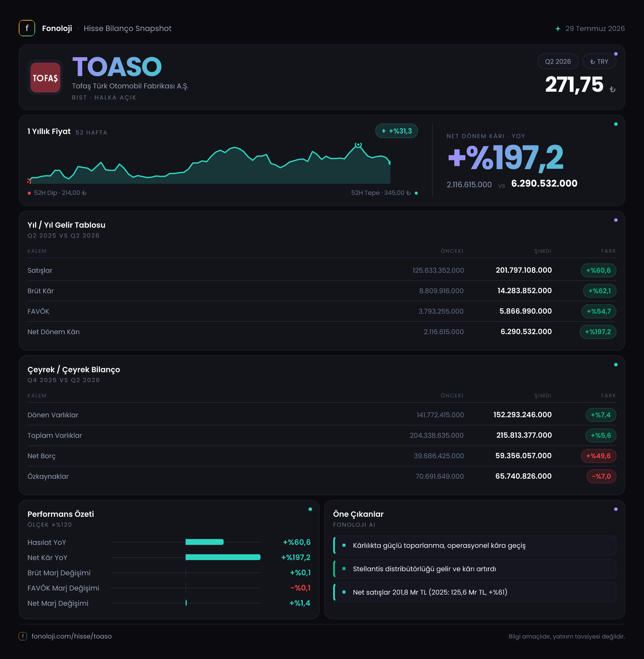Click the red dot beside 52H Dip

30,193
